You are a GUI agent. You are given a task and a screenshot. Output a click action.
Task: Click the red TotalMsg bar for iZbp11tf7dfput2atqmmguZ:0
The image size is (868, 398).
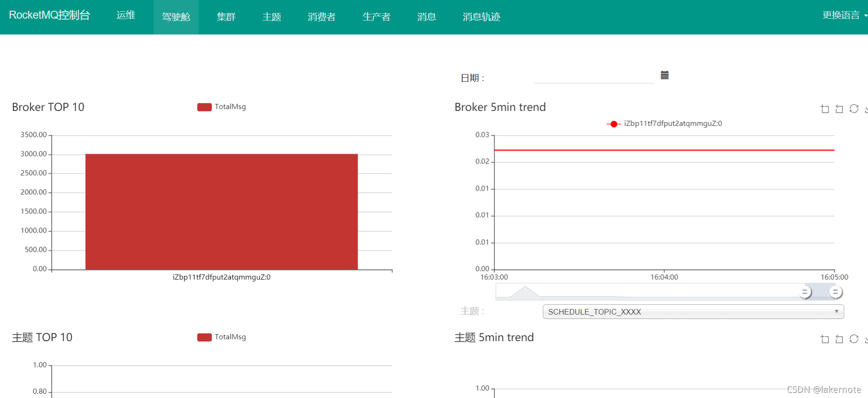[x=222, y=212]
